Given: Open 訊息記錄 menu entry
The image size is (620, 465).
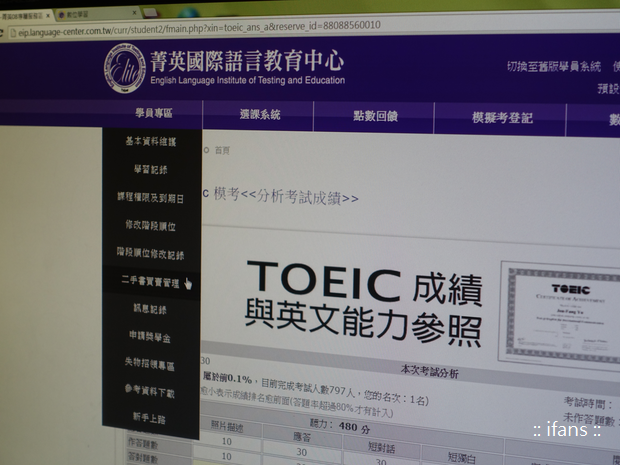Looking at the screenshot, I should [x=150, y=309].
